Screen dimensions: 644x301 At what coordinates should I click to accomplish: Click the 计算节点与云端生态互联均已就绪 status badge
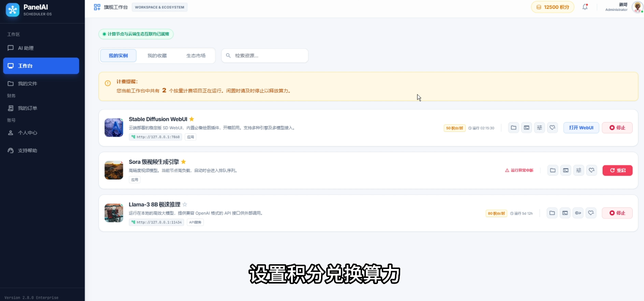pos(136,34)
